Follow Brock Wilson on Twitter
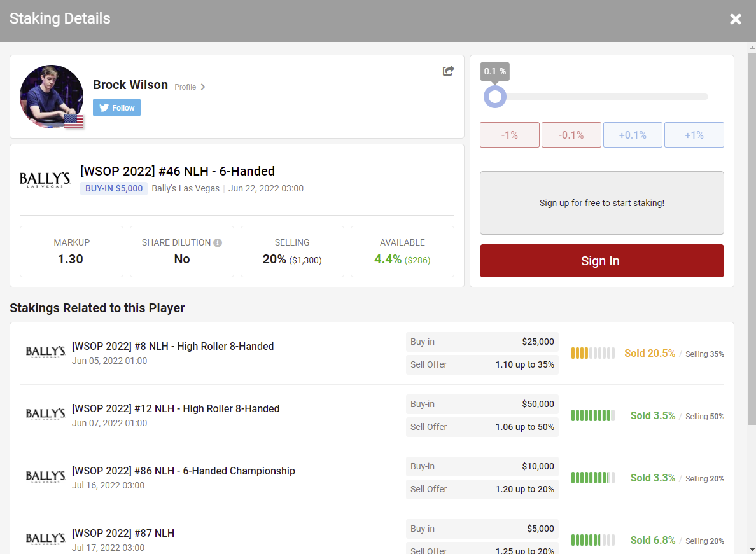 (116, 107)
